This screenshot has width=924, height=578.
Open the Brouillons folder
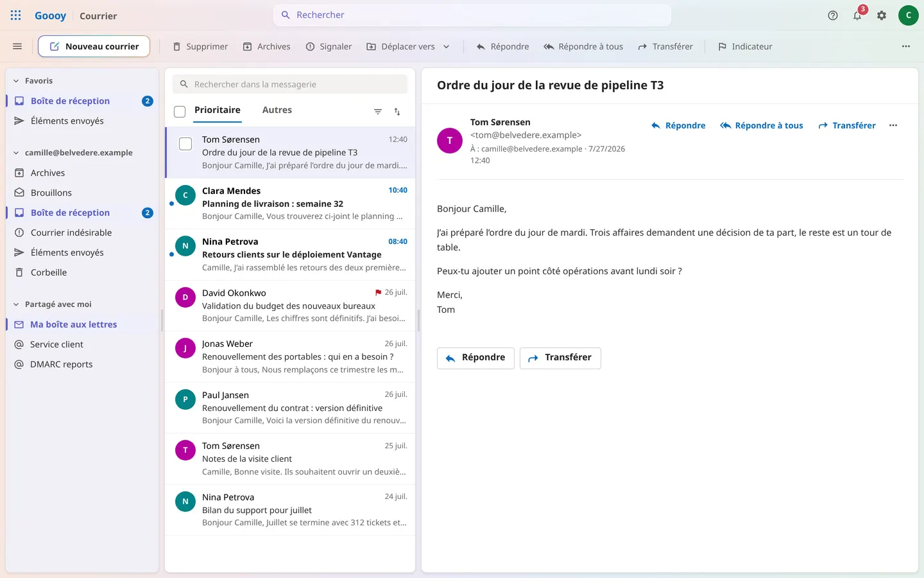tap(82, 193)
